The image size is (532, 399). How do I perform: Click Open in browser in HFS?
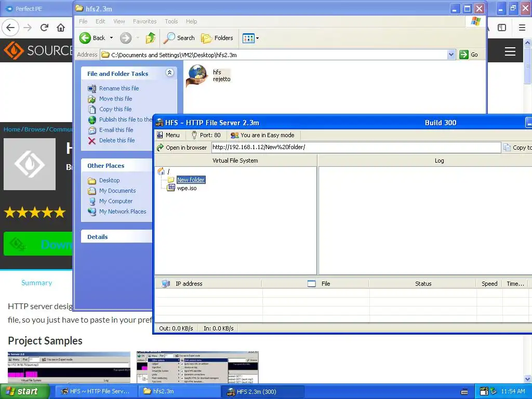[x=182, y=148]
